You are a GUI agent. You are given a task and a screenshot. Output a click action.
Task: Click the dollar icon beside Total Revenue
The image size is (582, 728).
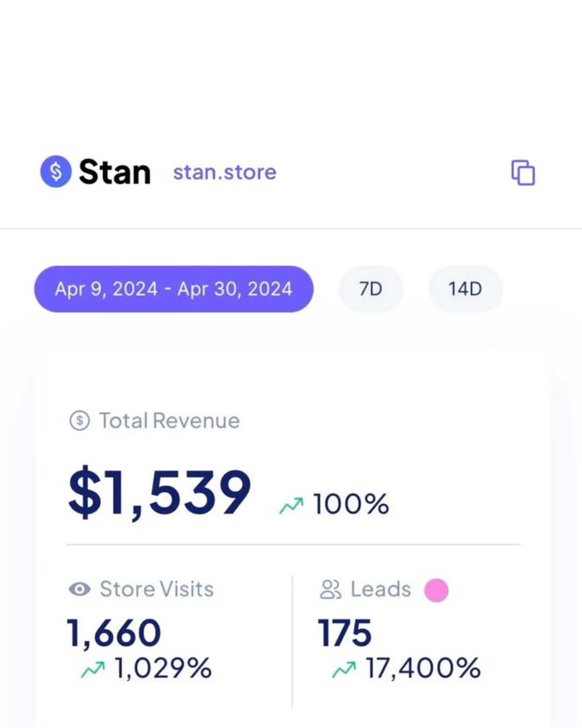pos(80,420)
